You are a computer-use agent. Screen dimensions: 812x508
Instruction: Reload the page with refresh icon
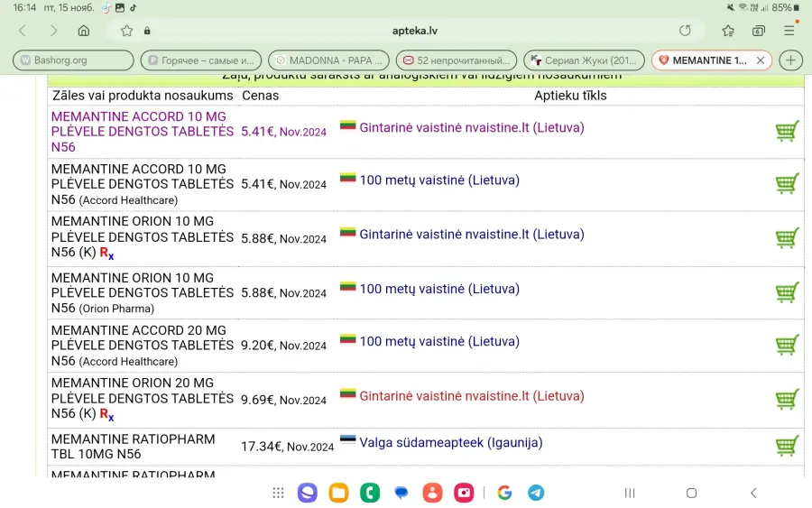click(685, 31)
